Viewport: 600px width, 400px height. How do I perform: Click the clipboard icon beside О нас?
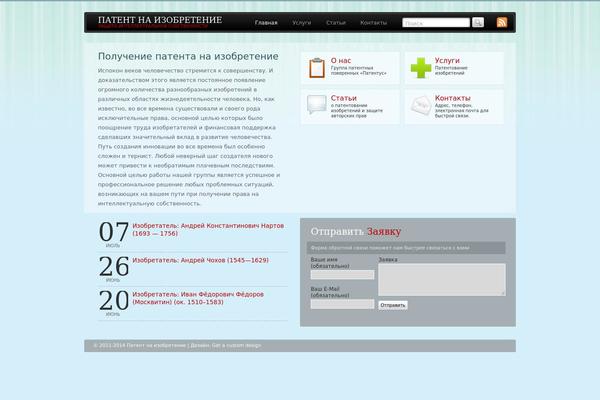(317, 68)
